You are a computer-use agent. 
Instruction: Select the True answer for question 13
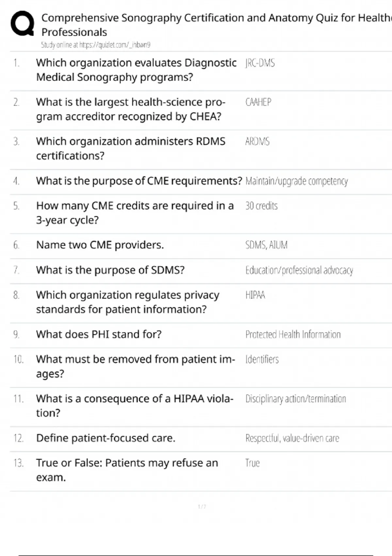[x=253, y=463]
